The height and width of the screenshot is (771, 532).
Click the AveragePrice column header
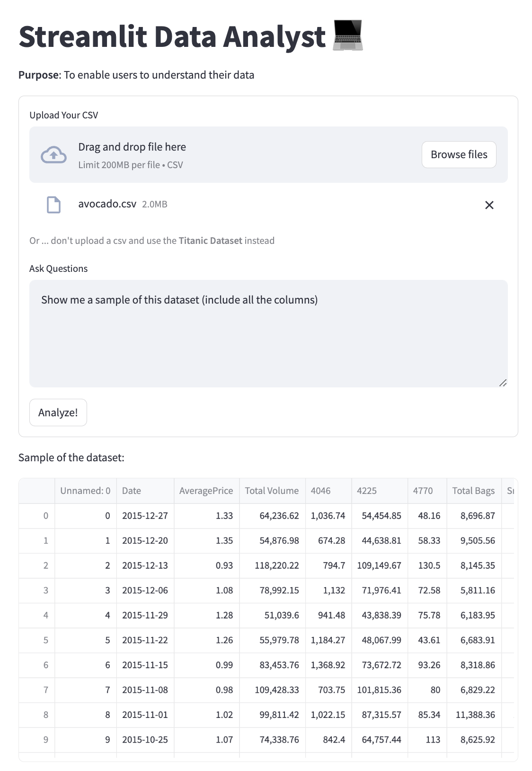pyautogui.click(x=206, y=491)
